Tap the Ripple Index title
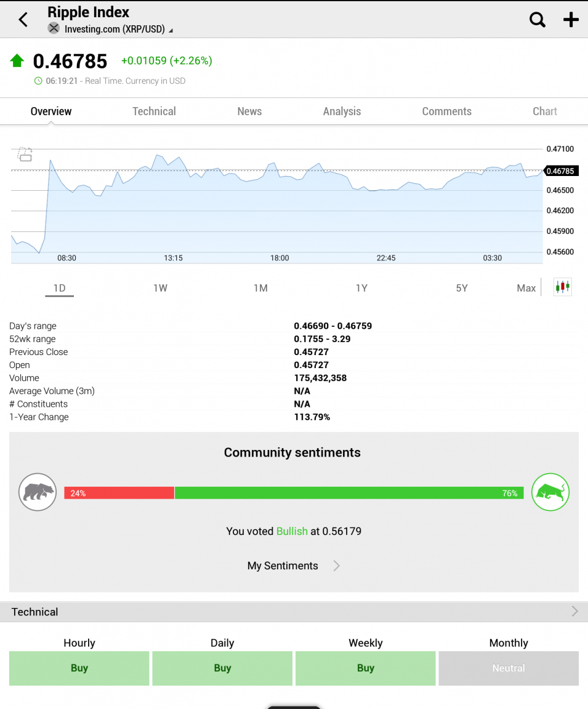 point(88,12)
